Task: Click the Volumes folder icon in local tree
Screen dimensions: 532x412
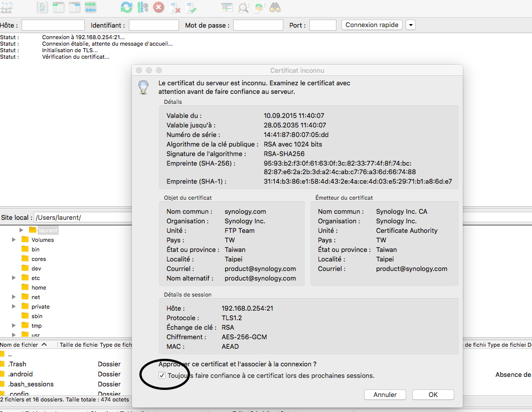Action: click(25, 239)
